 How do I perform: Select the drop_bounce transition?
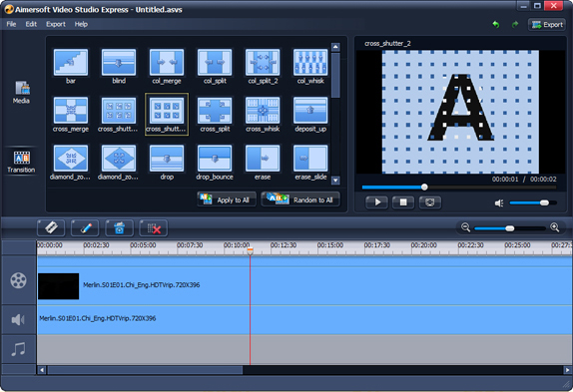215,159
